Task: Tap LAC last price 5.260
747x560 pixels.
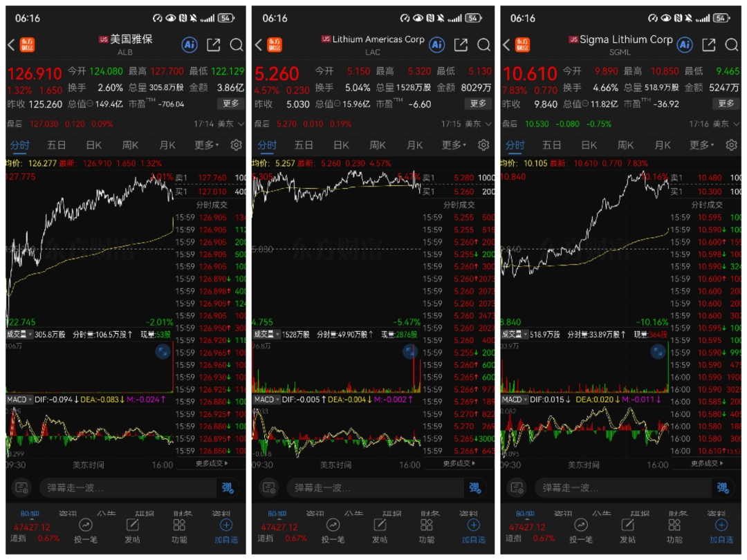Action: coord(277,74)
